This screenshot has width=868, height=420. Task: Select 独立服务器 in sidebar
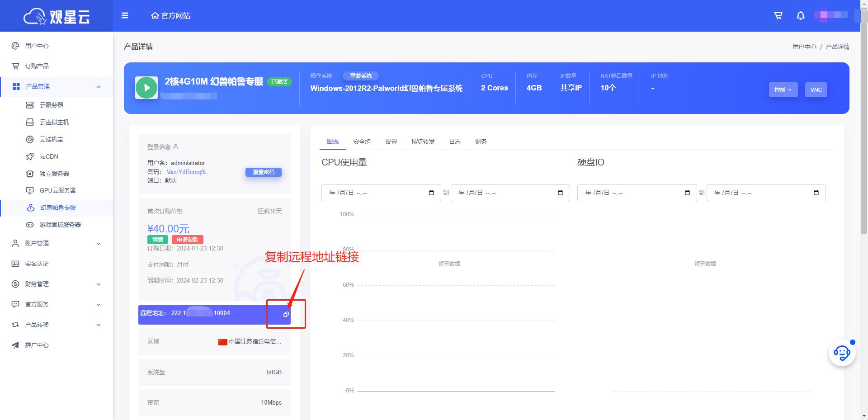coord(57,174)
